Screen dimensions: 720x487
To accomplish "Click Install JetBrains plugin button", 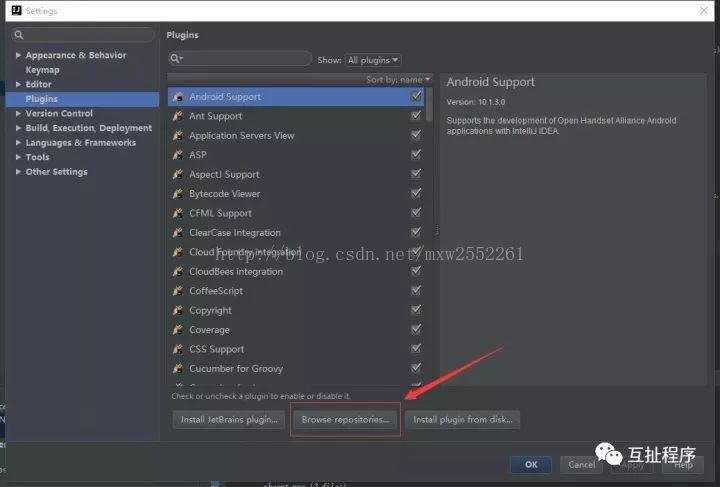I will [x=229, y=420].
